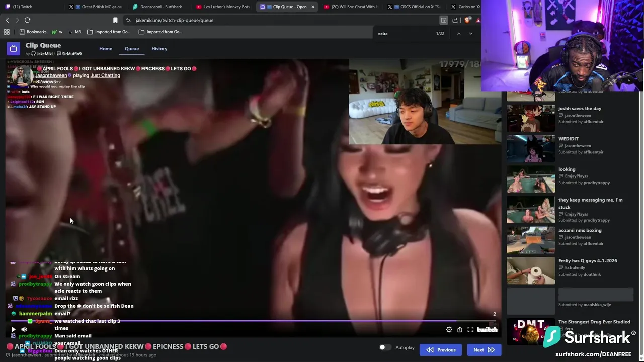Open the Twitch logo link in player
The width and height of the screenshot is (644, 362).
coord(487,329)
